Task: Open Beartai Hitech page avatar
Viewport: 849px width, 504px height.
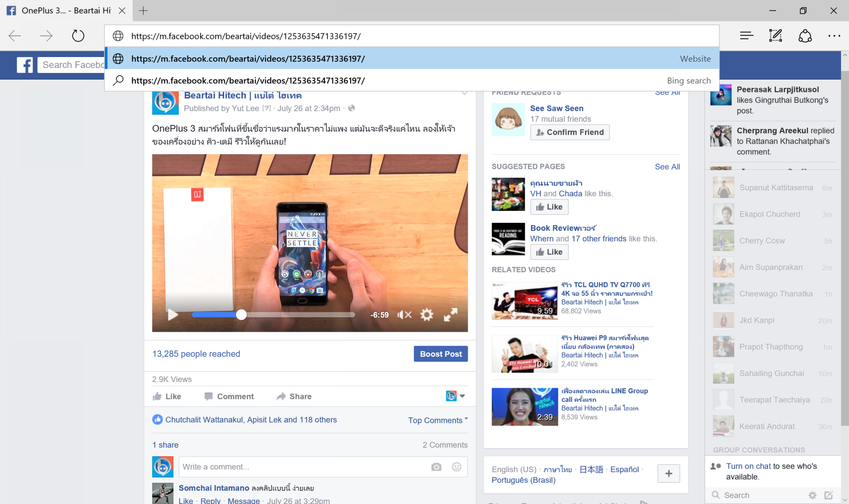Action: 165,102
